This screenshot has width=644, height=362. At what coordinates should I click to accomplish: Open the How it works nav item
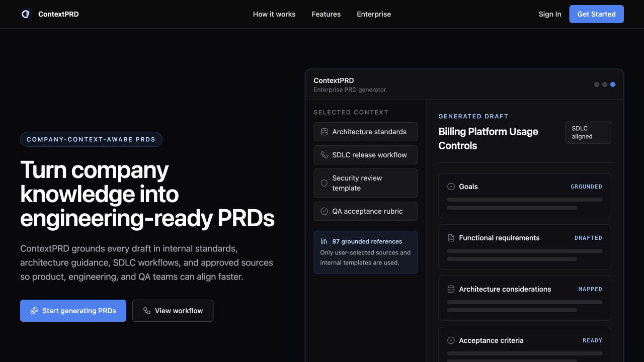tap(274, 14)
